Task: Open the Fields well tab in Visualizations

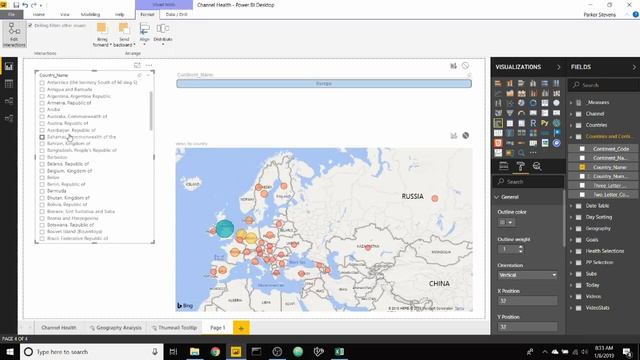Action: pos(504,166)
